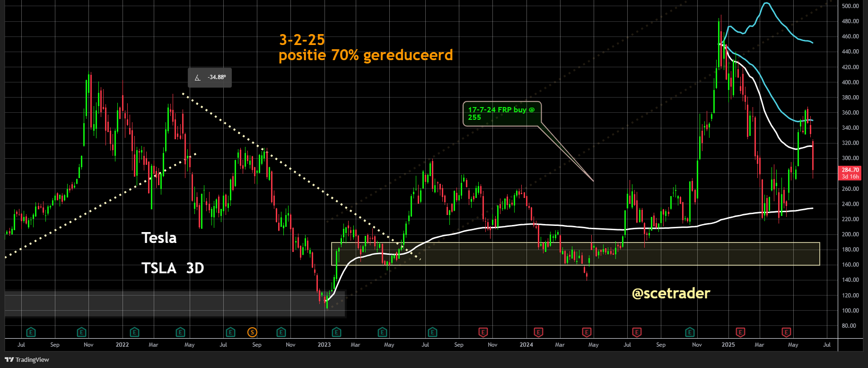The height and width of the screenshot is (368, 868).
Task: Click the 440.00 price axis label
Action: 850,52
